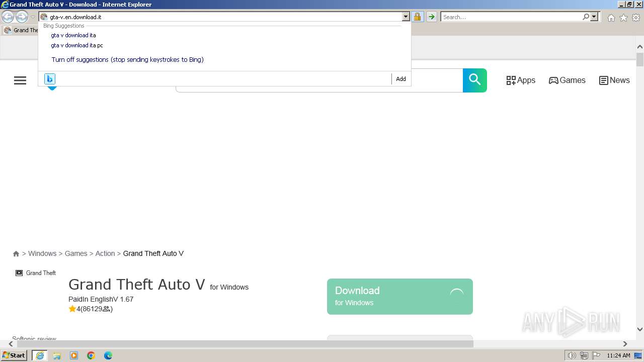
Task: Open the hamburger site menu
Action: click(x=20, y=80)
